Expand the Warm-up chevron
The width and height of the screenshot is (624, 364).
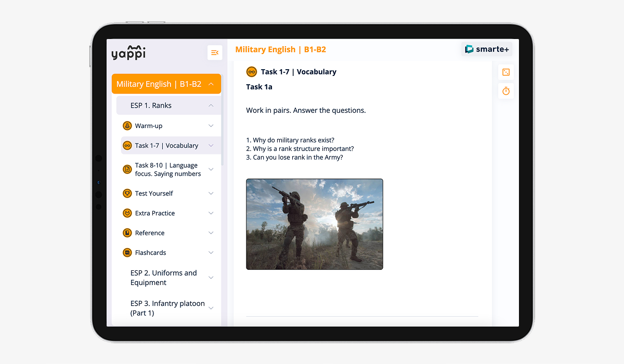point(211,126)
